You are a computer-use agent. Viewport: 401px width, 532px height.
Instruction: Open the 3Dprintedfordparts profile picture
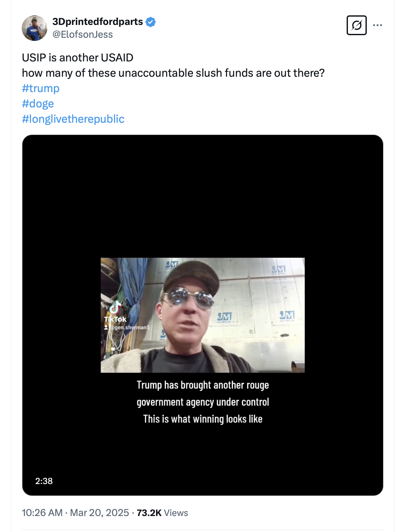pos(35,28)
